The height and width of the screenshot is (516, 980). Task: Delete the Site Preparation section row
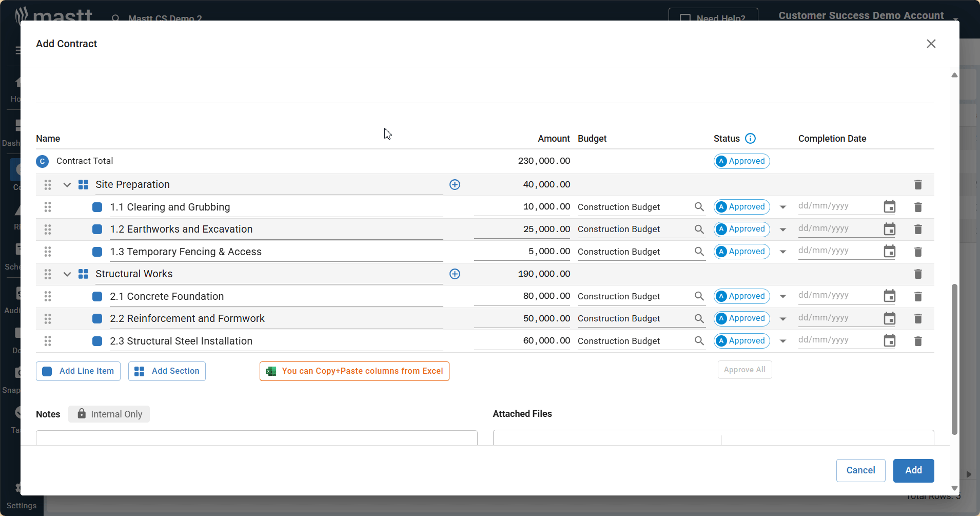click(x=918, y=184)
